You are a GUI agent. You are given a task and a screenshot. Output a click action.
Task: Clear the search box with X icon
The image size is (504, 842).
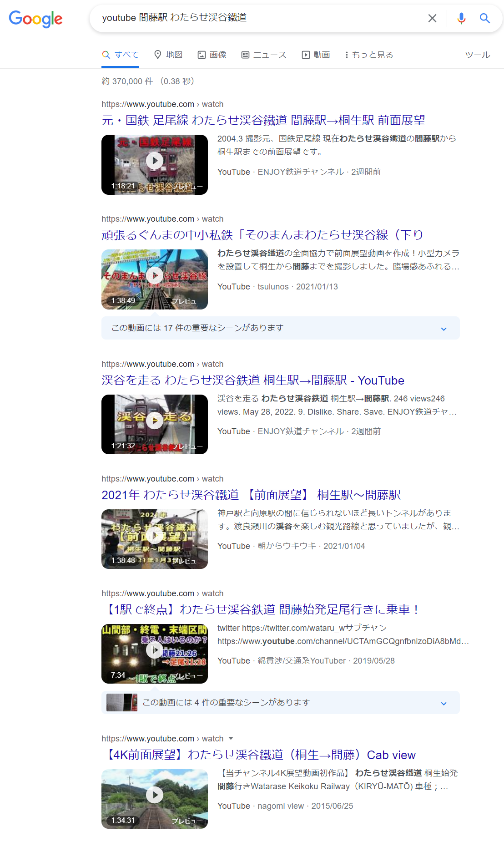click(432, 18)
